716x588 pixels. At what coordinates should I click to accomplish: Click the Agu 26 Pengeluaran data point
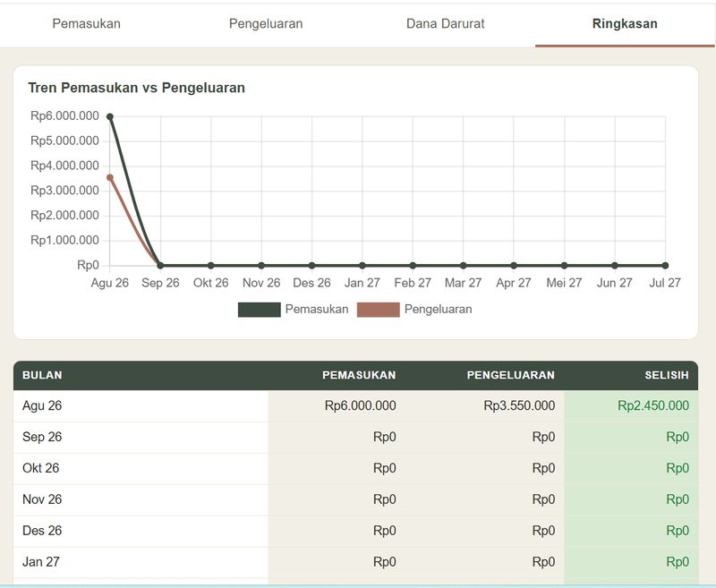pyautogui.click(x=110, y=177)
